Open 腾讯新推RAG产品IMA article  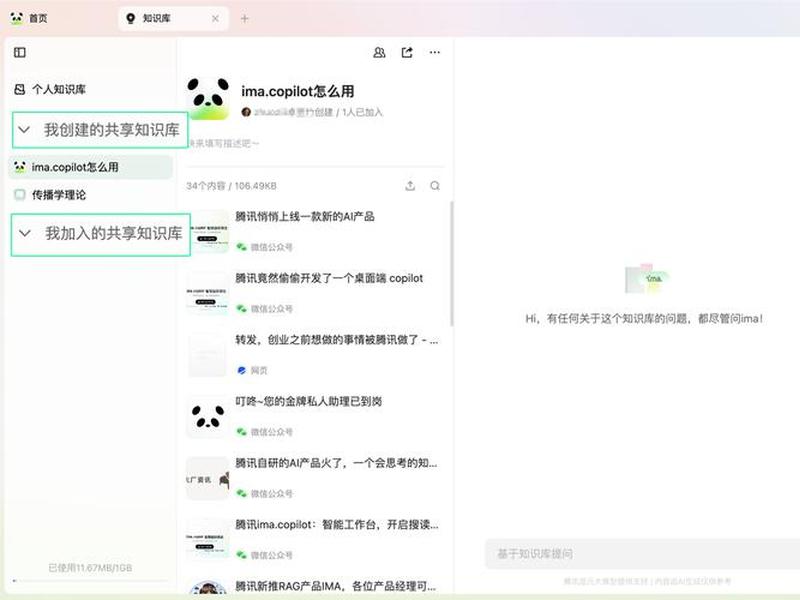[x=336, y=586]
